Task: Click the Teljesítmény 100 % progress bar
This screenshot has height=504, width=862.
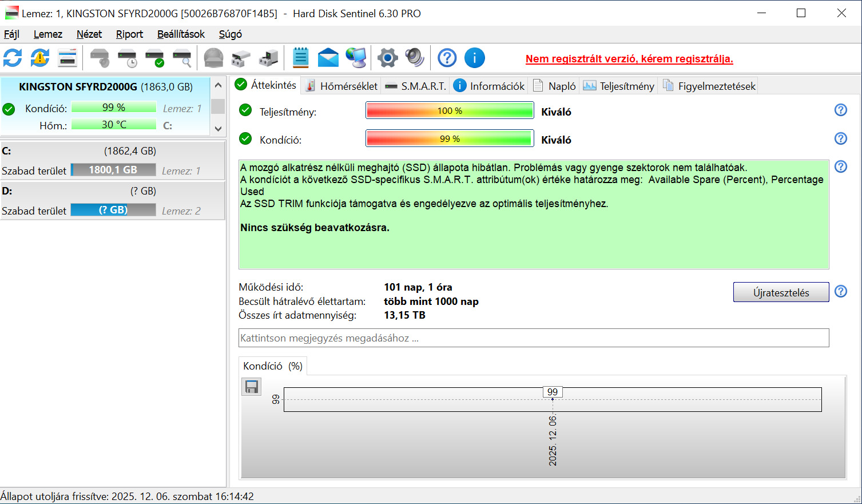Action: click(450, 110)
